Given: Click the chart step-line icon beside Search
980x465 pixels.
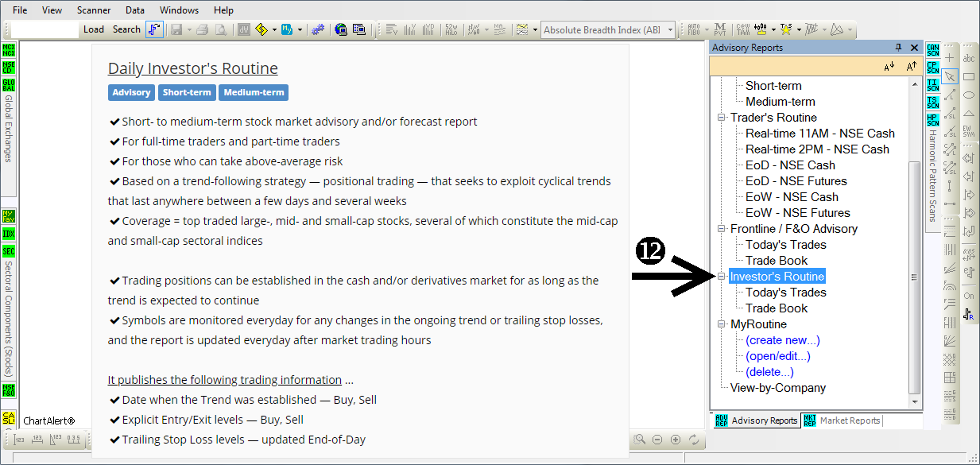Looking at the screenshot, I should click(x=155, y=29).
